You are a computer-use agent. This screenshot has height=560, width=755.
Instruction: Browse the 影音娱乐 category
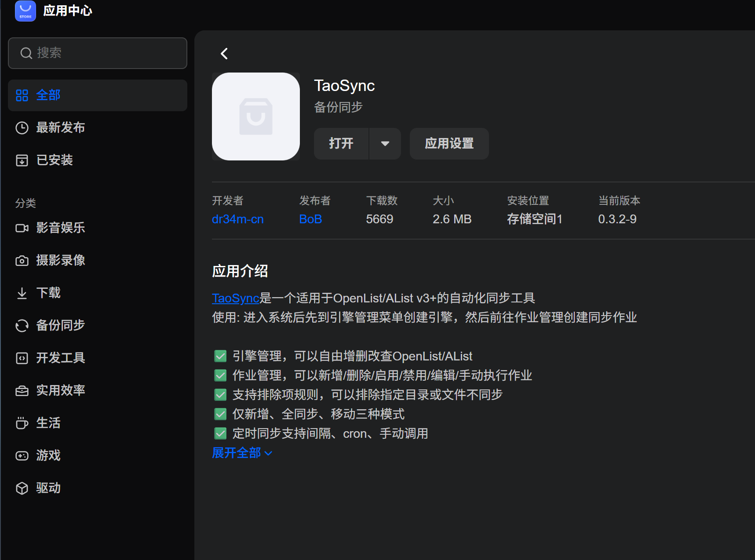[x=98, y=228]
